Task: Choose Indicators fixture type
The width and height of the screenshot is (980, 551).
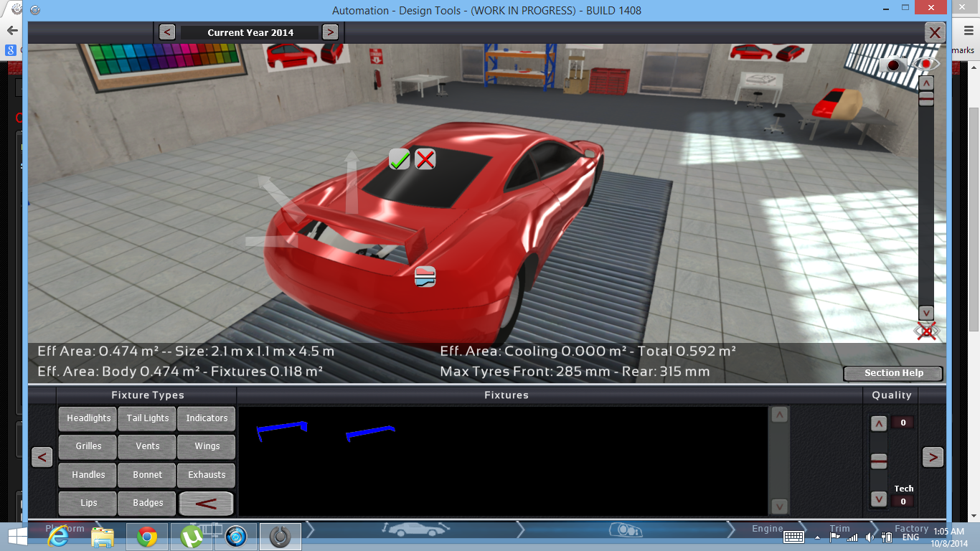Action: pos(207,418)
